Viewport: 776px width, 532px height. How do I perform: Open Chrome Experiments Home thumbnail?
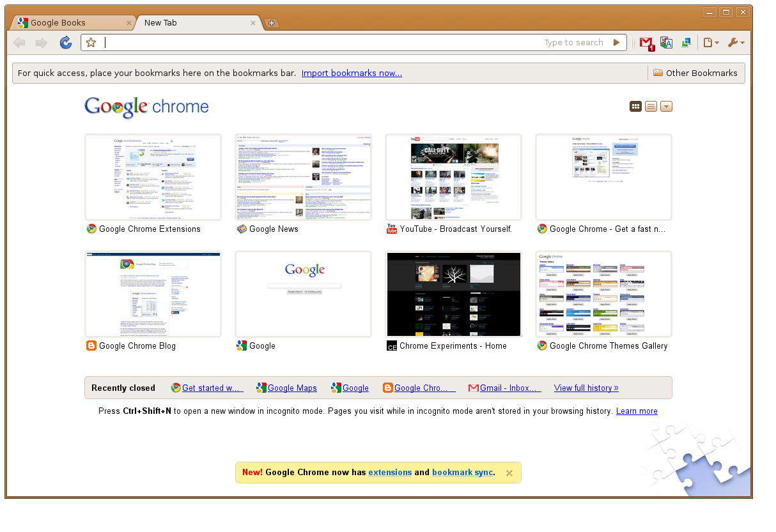(x=453, y=294)
